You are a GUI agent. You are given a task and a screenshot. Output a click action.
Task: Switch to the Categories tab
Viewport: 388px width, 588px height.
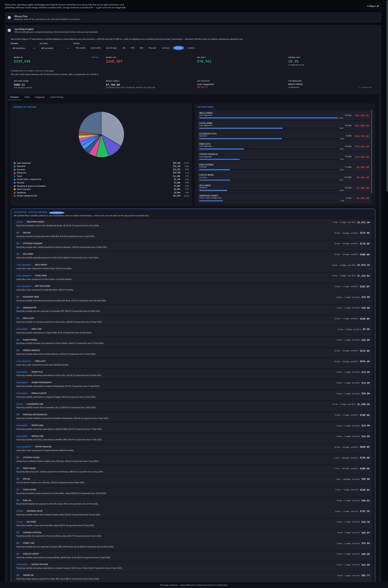40,97
